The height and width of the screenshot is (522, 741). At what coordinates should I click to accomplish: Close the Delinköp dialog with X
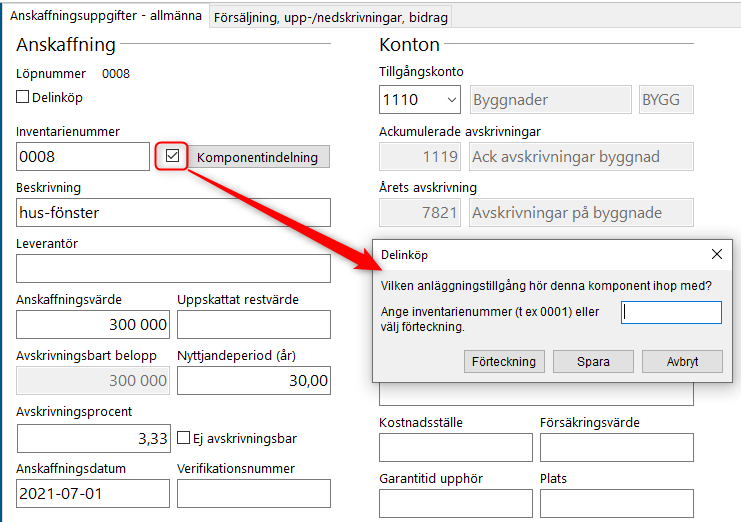716,254
